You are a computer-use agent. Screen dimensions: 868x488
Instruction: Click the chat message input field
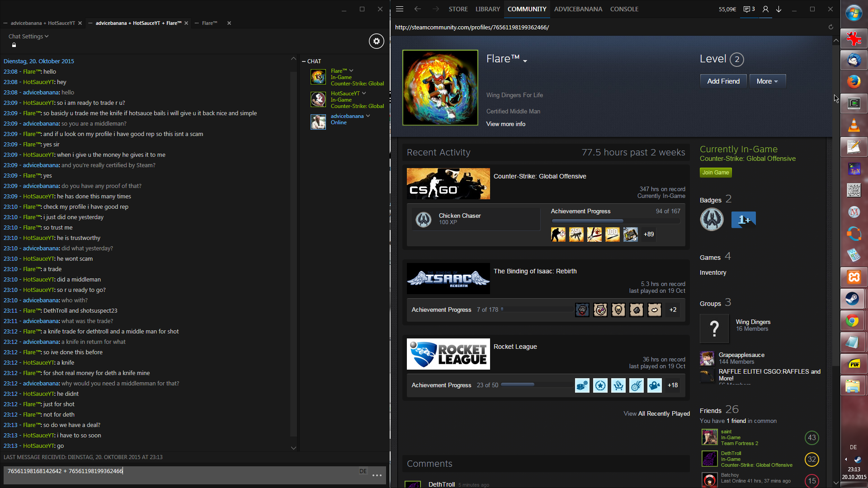tap(181, 471)
